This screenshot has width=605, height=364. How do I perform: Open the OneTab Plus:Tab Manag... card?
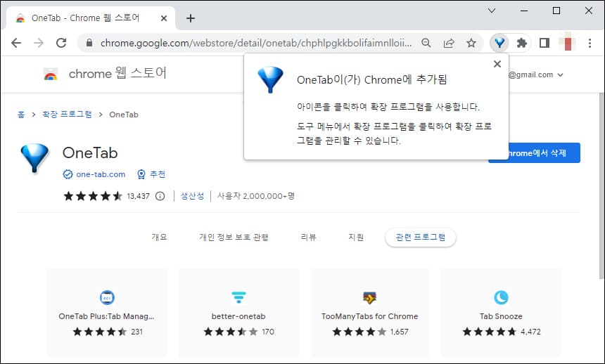(107, 313)
